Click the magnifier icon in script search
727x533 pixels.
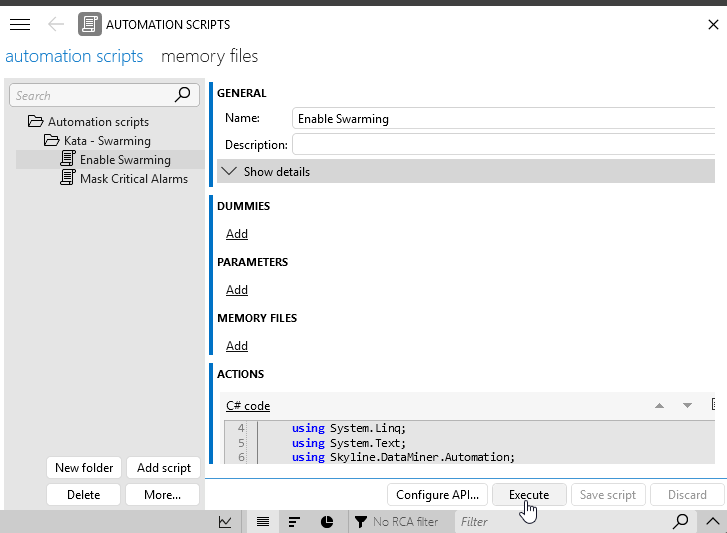point(183,95)
